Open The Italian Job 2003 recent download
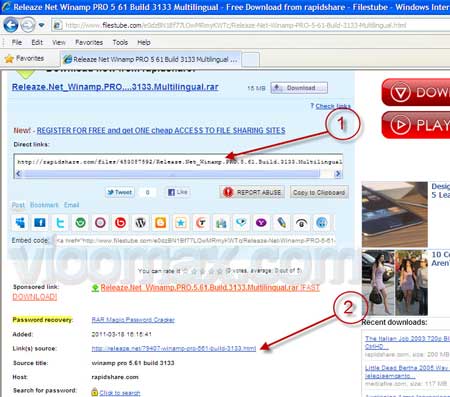The image size is (450, 397). click(x=407, y=342)
